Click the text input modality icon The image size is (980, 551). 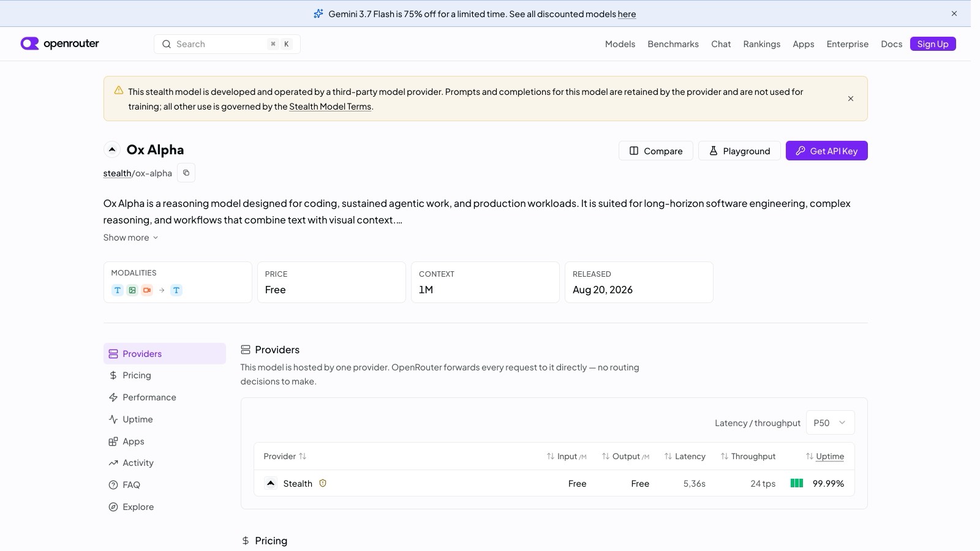pyautogui.click(x=118, y=290)
